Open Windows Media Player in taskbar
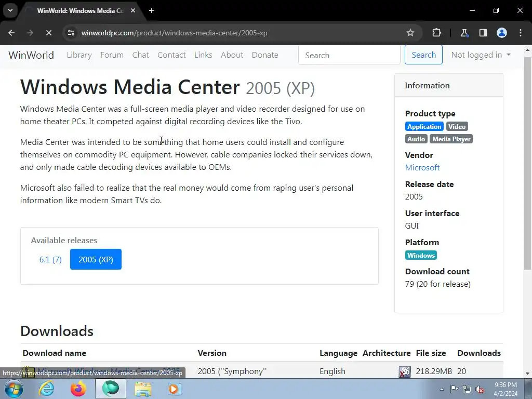Viewport: 532px width, 399px height. [175, 389]
